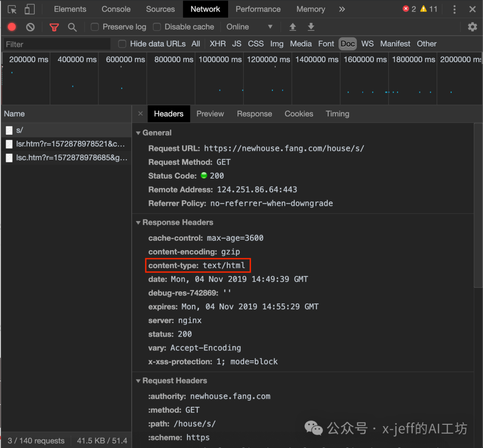
Task: Stop recording network log red button
Action: pos(12,27)
